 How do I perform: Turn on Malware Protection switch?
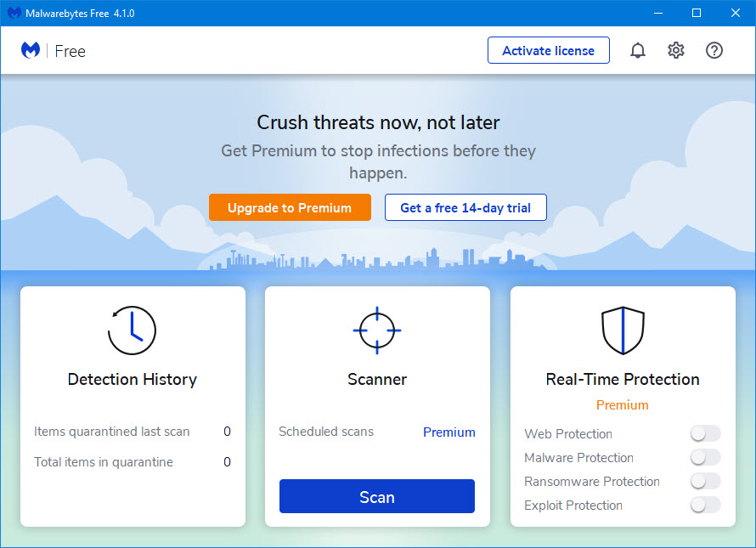coord(705,458)
